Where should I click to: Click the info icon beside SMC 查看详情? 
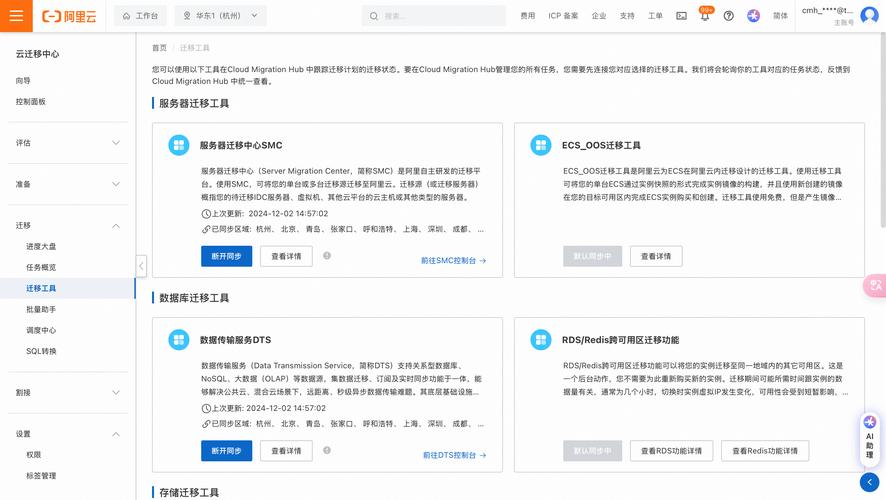[327, 256]
